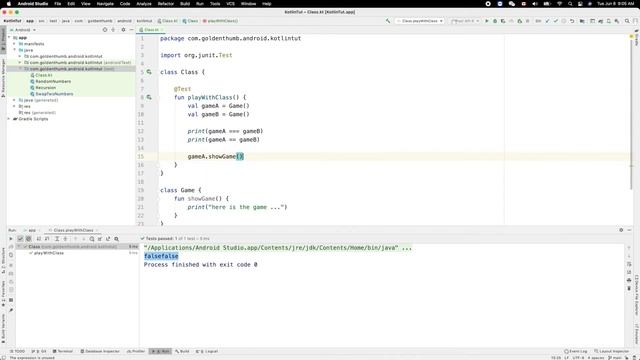Expand the Gradle Scripts node
This screenshot has width=640, height=360.
click(x=9, y=119)
